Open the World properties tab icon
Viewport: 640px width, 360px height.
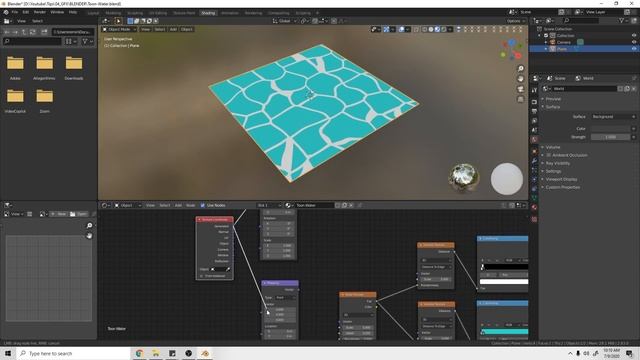click(534, 140)
